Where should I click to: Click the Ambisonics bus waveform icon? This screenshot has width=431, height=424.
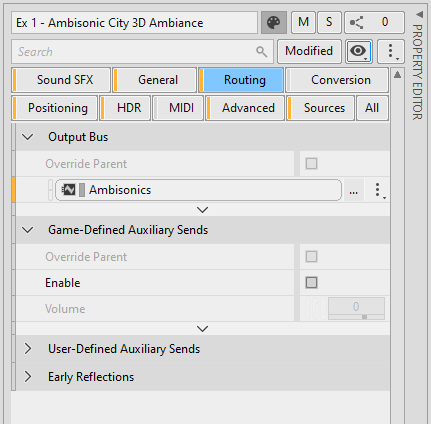[68, 190]
